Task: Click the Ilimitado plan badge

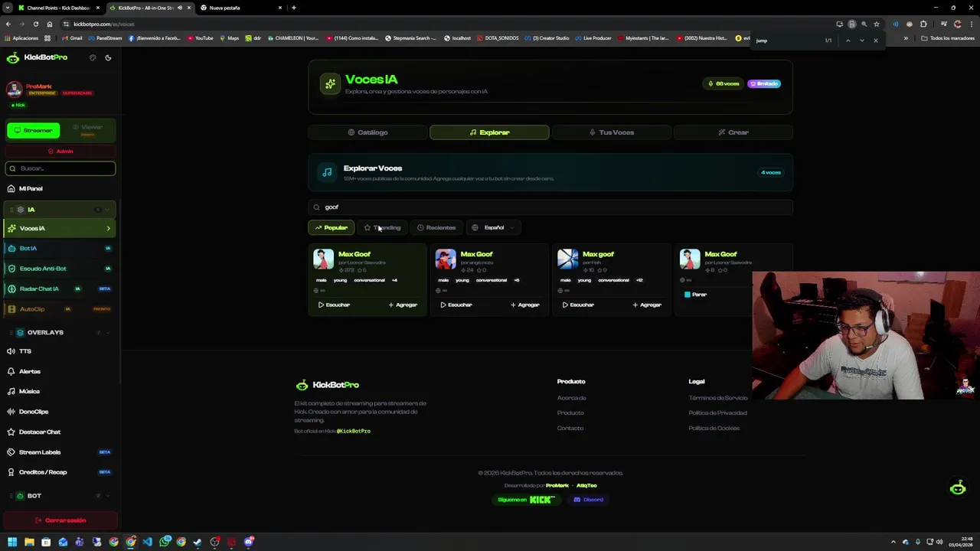Action: pyautogui.click(x=764, y=83)
